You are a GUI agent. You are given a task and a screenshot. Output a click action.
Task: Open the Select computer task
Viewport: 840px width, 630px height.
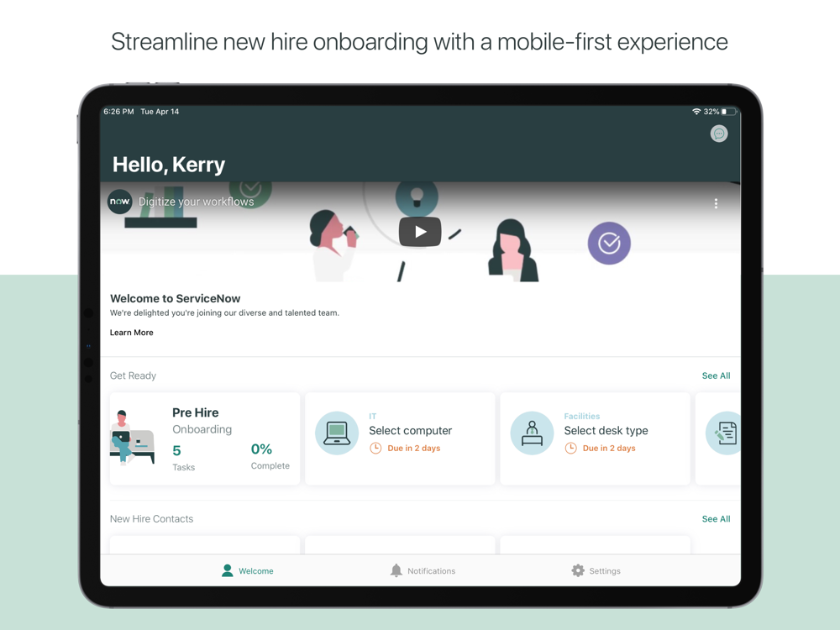400,438
